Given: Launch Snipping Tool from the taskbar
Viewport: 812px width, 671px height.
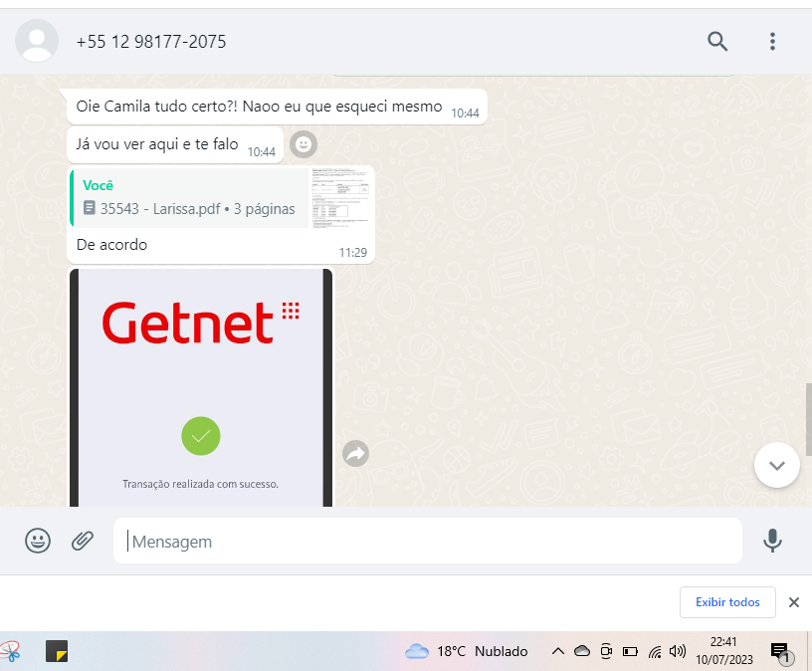Looking at the screenshot, I should (x=10, y=651).
